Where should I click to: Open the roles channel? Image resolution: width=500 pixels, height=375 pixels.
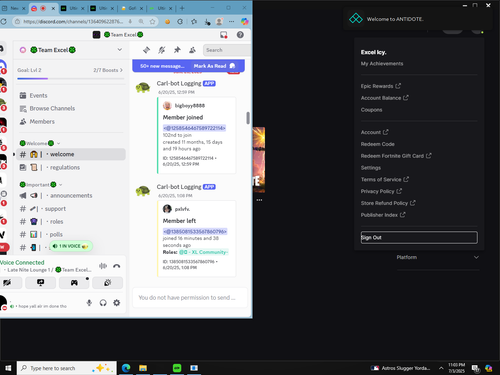pyautogui.click(x=71, y=222)
